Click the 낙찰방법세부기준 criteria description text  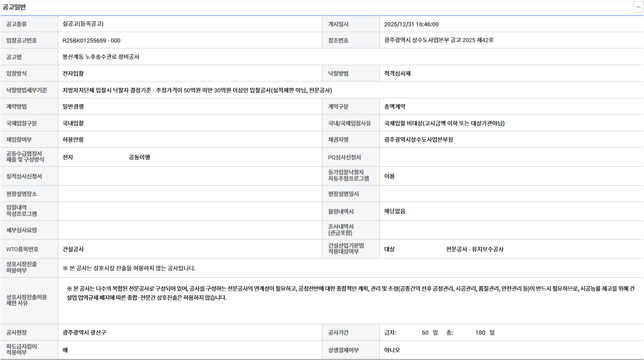198,90
